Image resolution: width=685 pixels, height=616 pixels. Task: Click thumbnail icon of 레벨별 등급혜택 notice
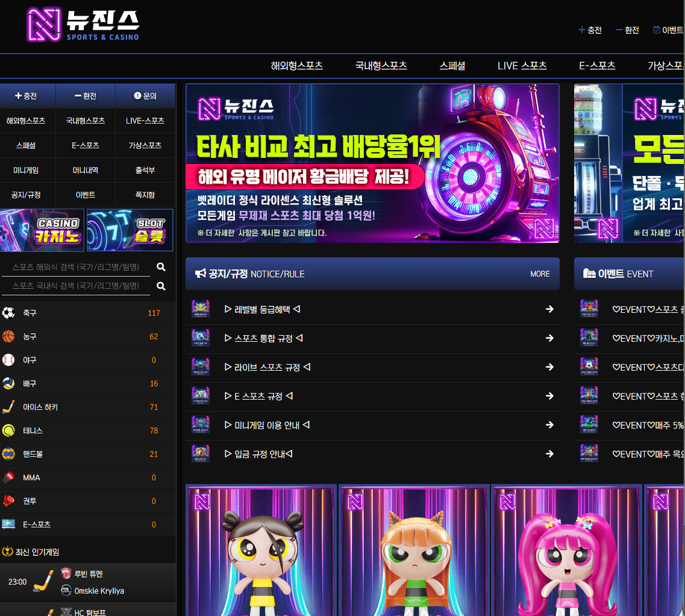click(201, 309)
